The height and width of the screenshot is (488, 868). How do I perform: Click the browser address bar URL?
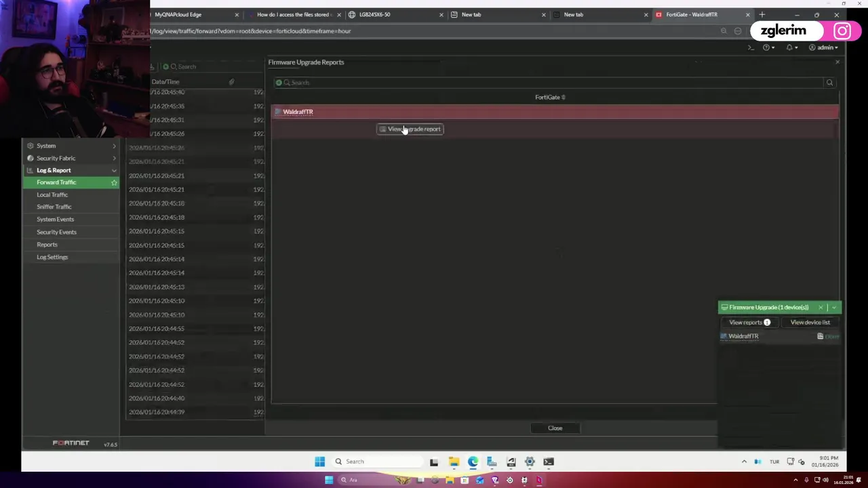click(252, 31)
